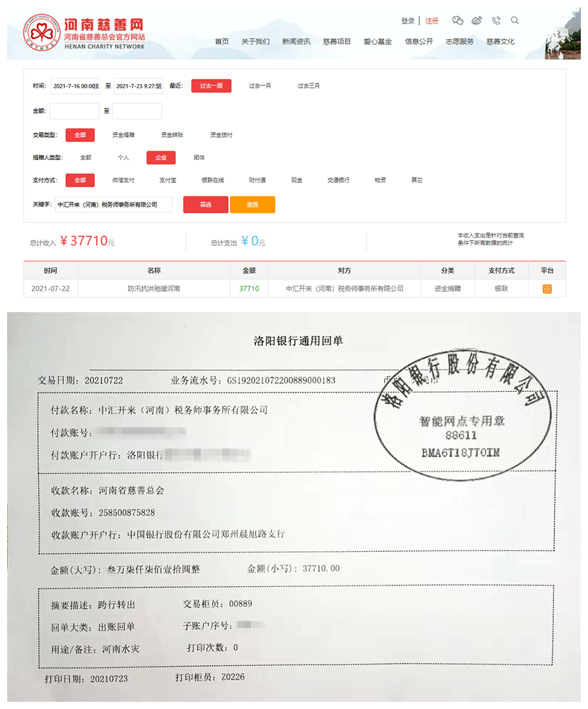Filter by 交通银行 payment method
Screen dimensions: 588x709
338,180
